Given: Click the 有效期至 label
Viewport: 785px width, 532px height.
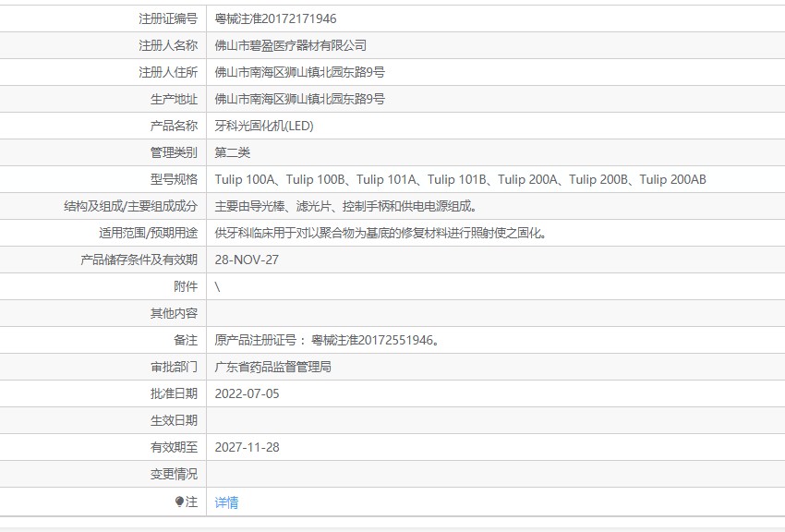Looking at the screenshot, I should pos(175,447).
